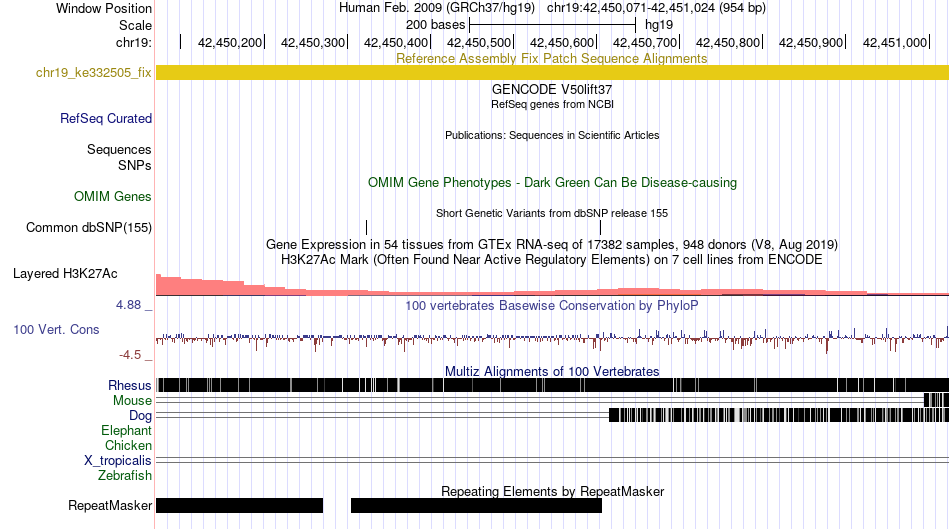Click Multiz Alignments of 100 Vertebrates title

tap(552, 371)
